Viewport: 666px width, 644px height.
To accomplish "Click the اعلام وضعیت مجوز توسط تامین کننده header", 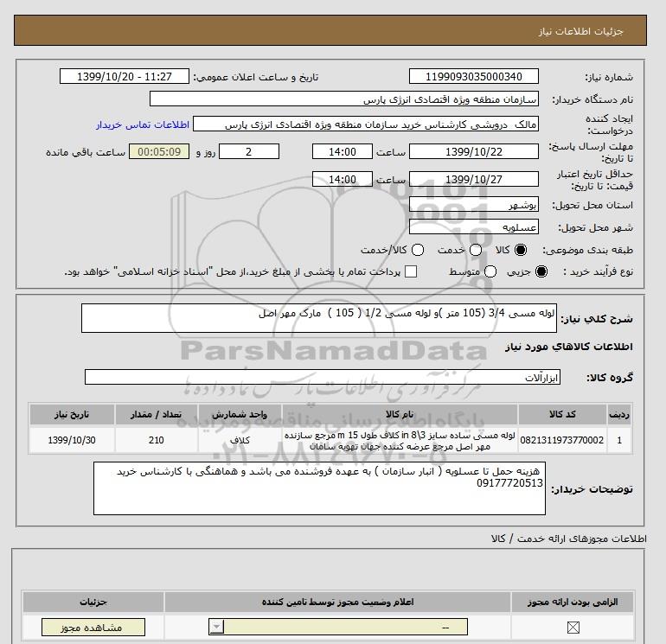I will click(337, 602).
